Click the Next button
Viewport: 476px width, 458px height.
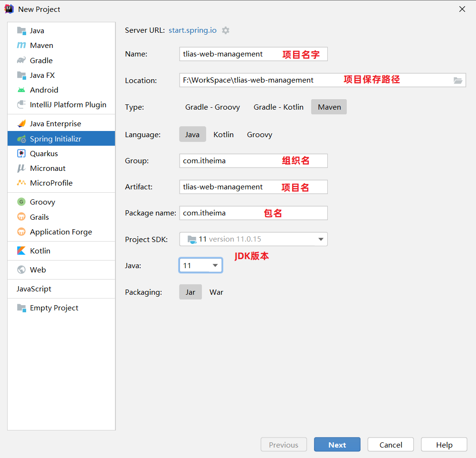pyautogui.click(x=337, y=445)
